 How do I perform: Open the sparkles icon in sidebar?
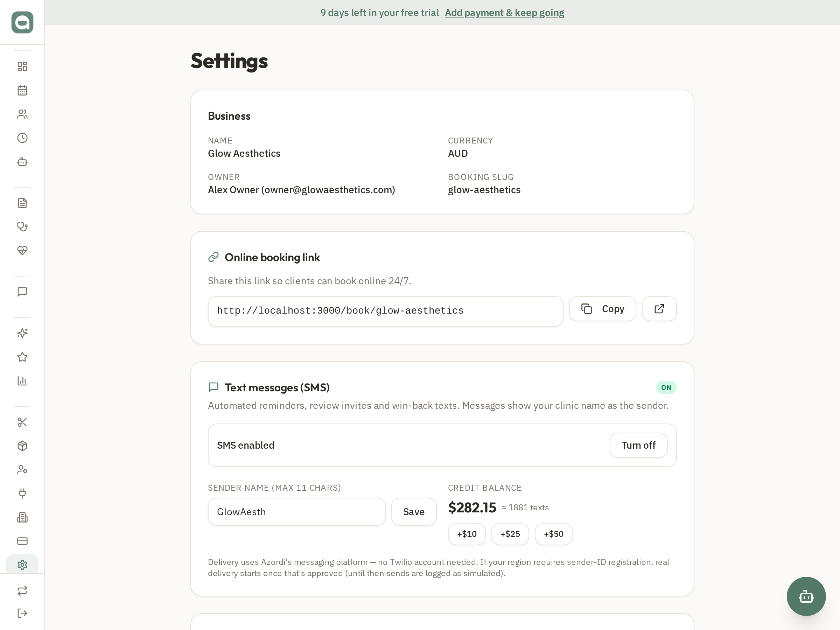tap(22, 333)
